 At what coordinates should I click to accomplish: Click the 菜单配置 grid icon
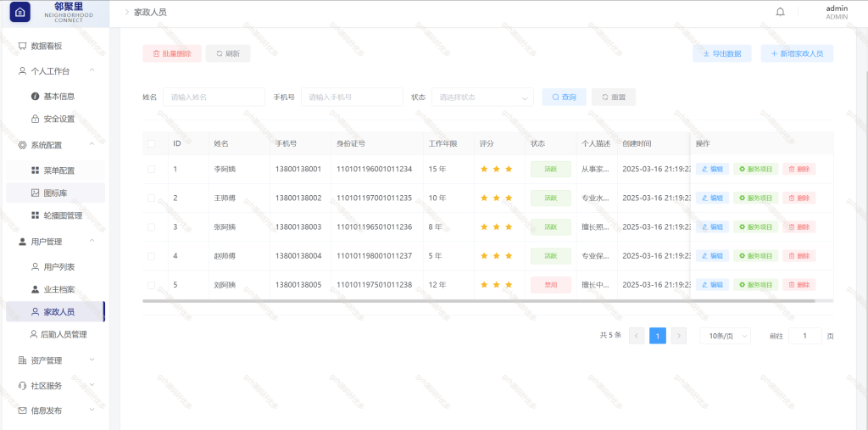point(35,170)
